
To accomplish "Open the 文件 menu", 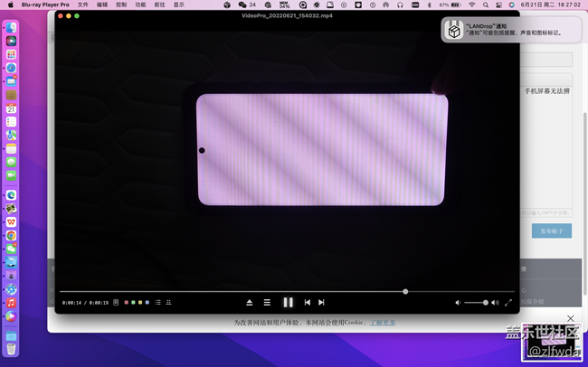I will point(83,5).
